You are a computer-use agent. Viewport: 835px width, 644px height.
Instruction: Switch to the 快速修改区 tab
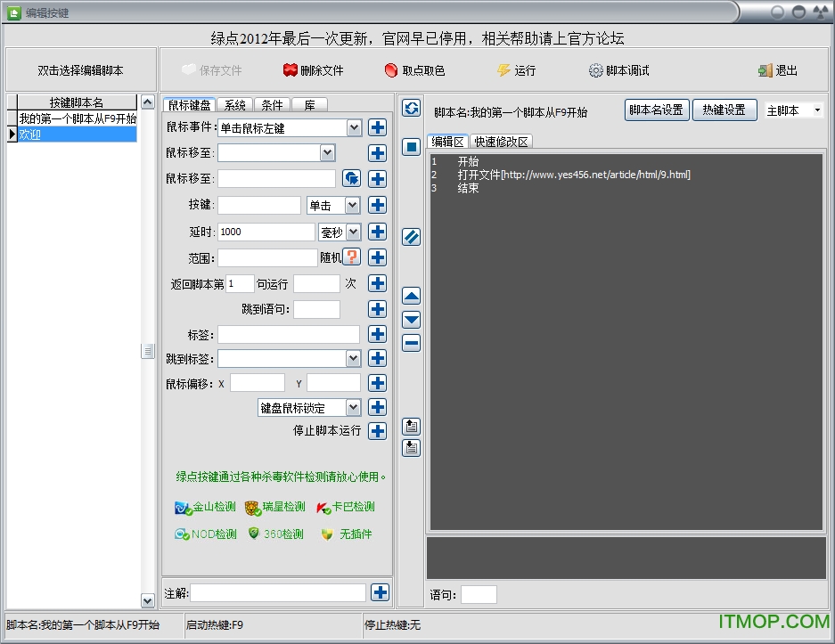[x=501, y=141]
